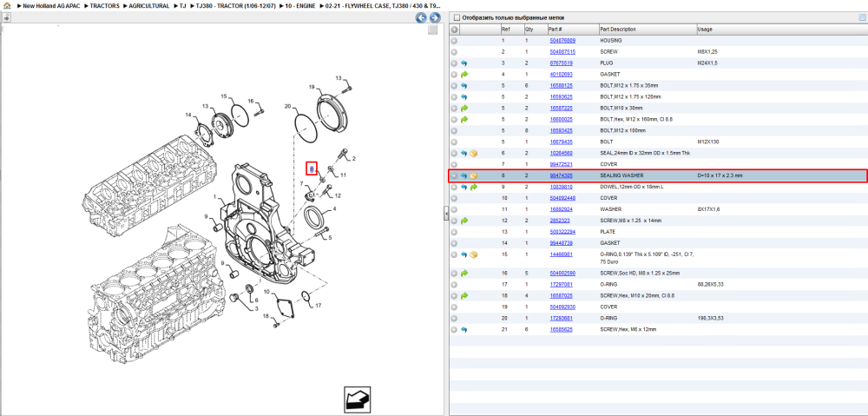The width and height of the screenshot is (868, 416).
Task: Click the box icon on SEAL row
Action: (474, 153)
